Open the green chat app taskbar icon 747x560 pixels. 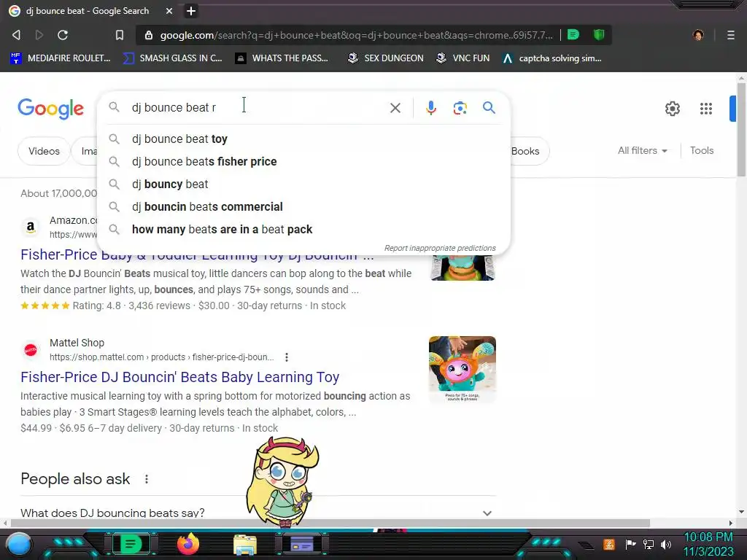pyautogui.click(x=131, y=544)
